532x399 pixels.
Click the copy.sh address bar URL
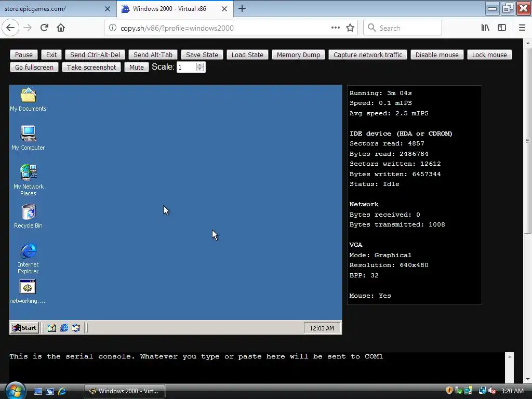(177, 28)
